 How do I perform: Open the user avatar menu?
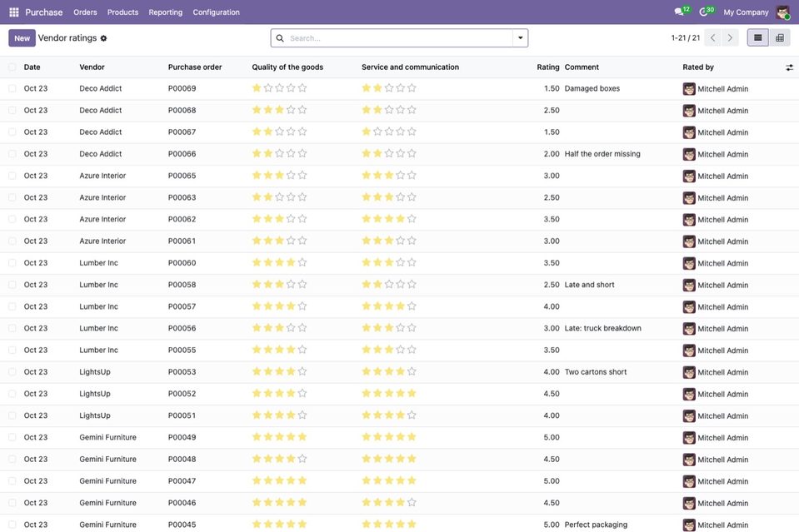(x=782, y=12)
